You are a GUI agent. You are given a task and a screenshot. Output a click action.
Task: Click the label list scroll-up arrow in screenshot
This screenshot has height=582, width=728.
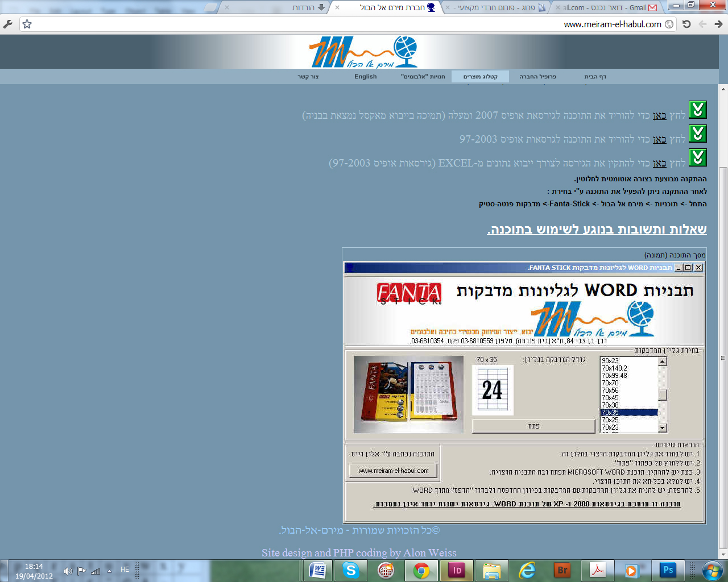click(x=663, y=361)
